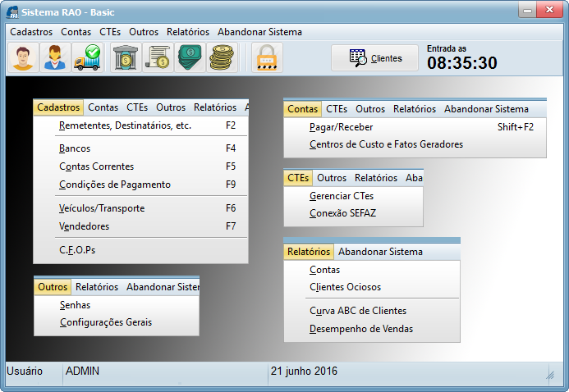569x392 pixels.
Task: Click the highlighted Outros menu header
Action: 53,287
